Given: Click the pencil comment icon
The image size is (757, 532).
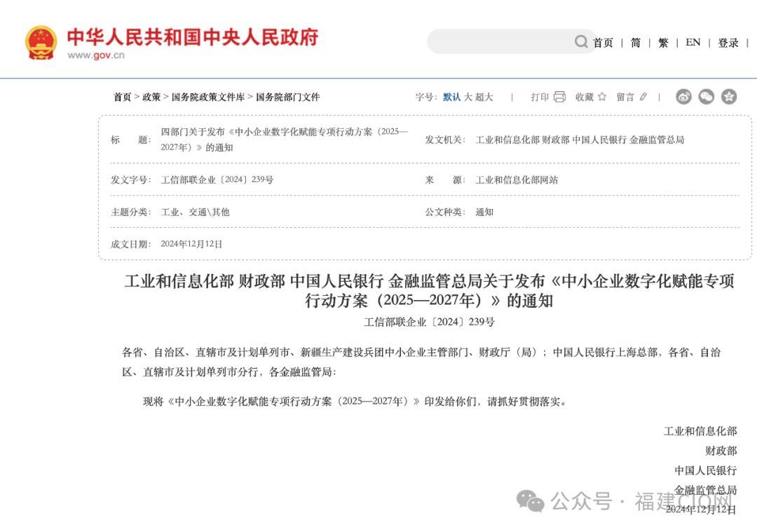Looking at the screenshot, I should click(x=643, y=97).
